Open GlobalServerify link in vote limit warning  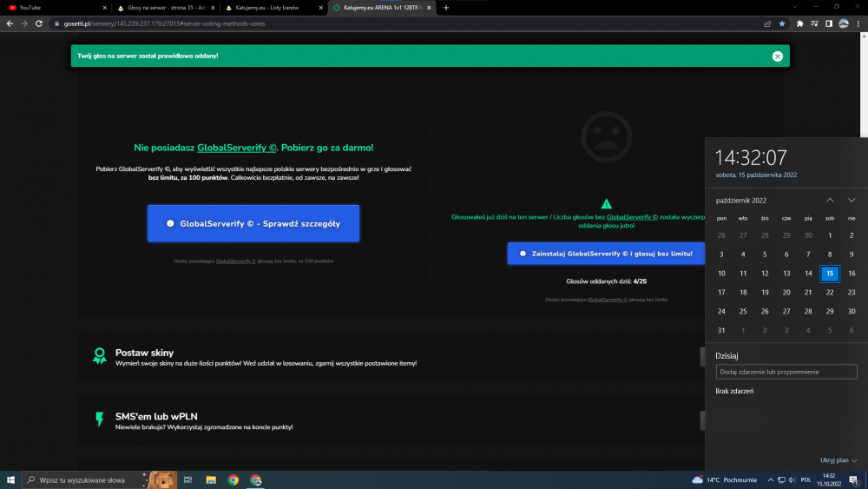(632, 217)
